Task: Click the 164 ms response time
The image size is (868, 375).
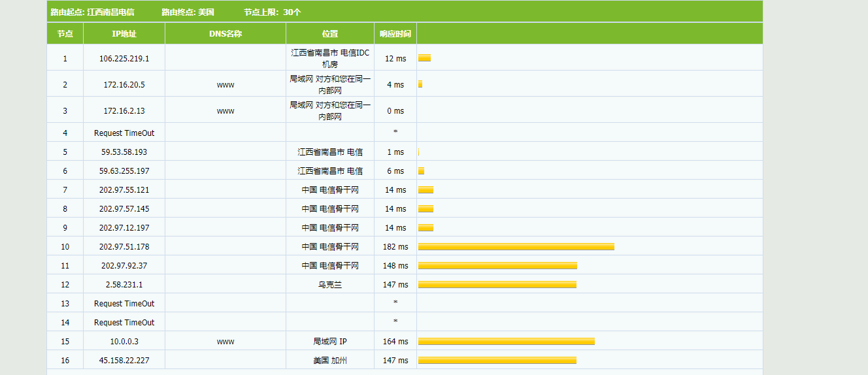Action: pyautogui.click(x=395, y=341)
